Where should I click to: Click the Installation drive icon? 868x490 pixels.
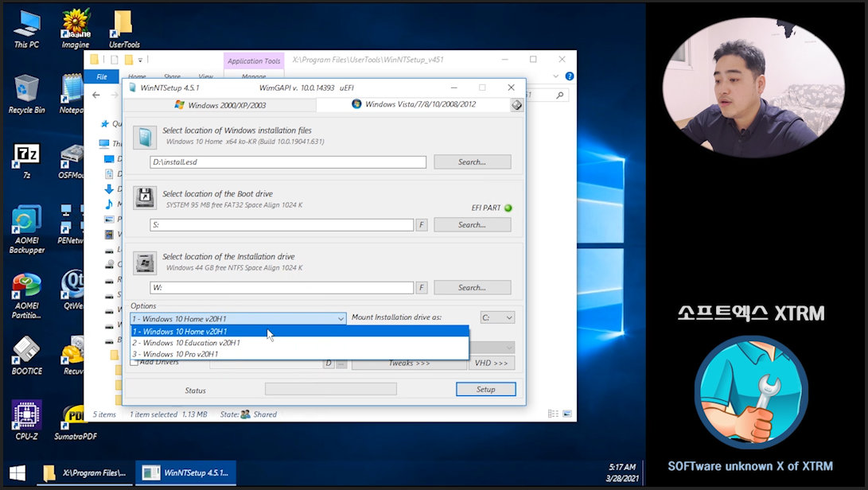click(145, 263)
